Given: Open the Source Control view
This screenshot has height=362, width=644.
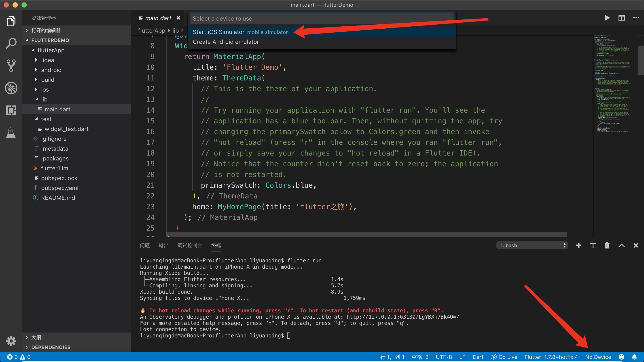Looking at the screenshot, I should pyautogui.click(x=11, y=66).
